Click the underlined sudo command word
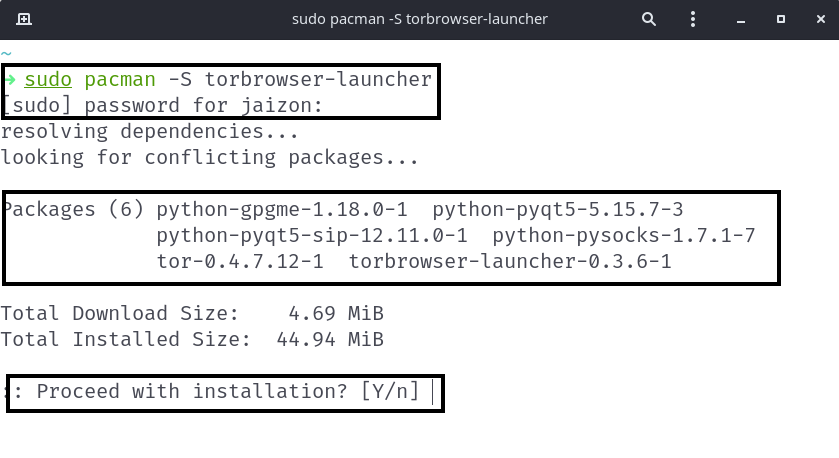Image resolution: width=839 pixels, height=458 pixels. click(x=48, y=79)
